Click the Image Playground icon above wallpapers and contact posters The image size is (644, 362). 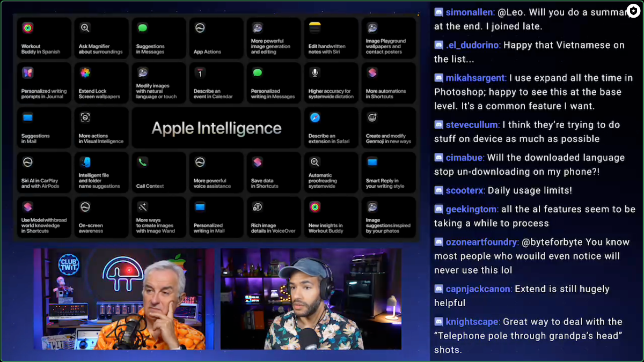(x=372, y=28)
